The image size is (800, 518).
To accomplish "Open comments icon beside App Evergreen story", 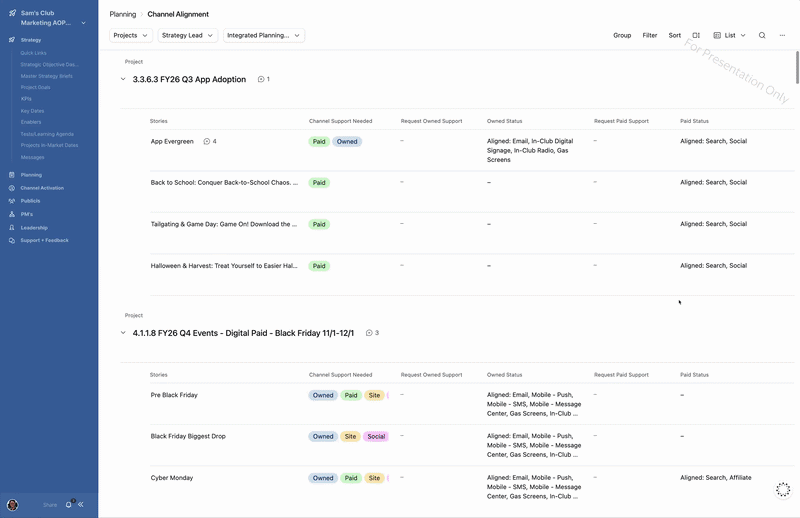I will 207,142.
